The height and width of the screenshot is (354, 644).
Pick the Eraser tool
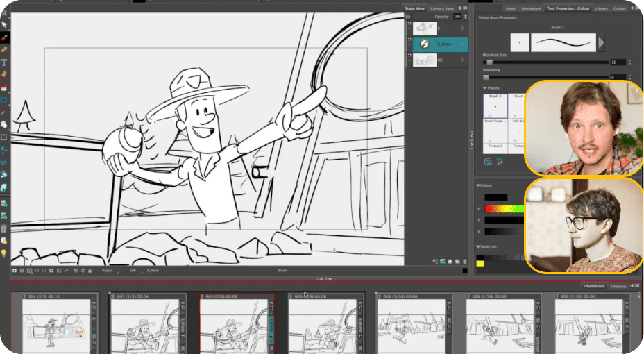click(x=4, y=74)
